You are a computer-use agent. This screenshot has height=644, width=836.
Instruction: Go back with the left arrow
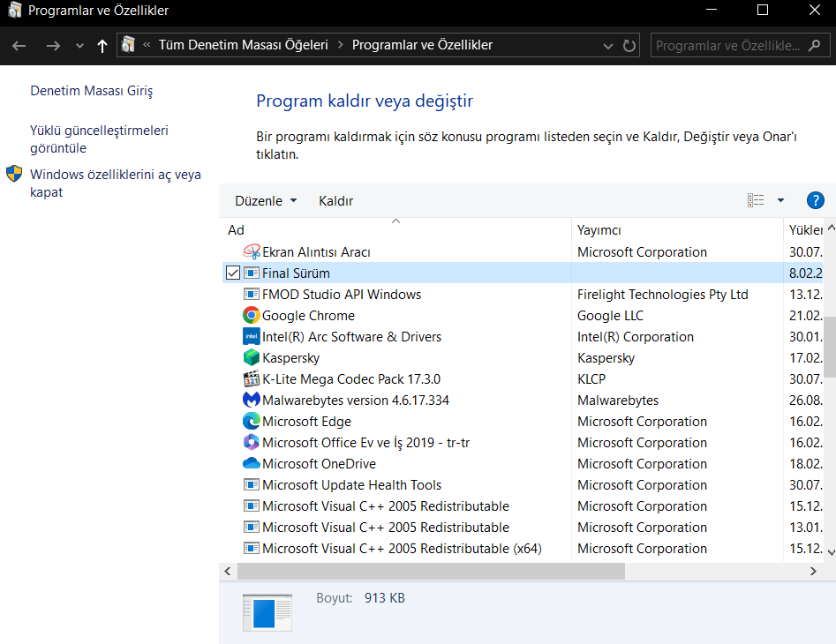19,46
